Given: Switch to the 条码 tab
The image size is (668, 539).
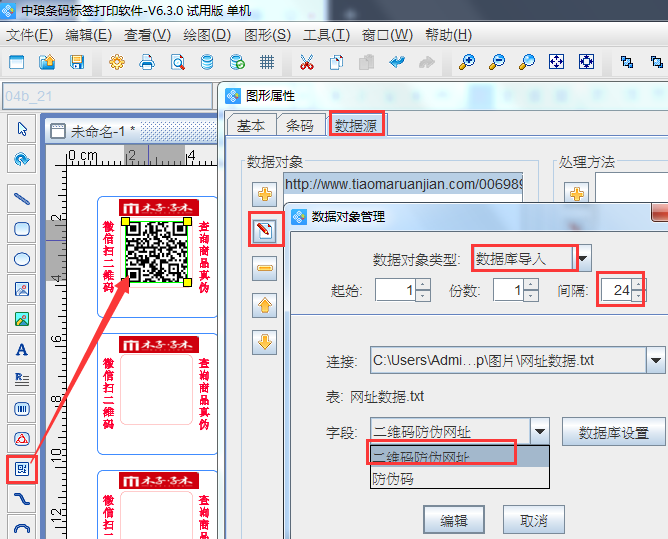Looking at the screenshot, I should pyautogui.click(x=300, y=126).
